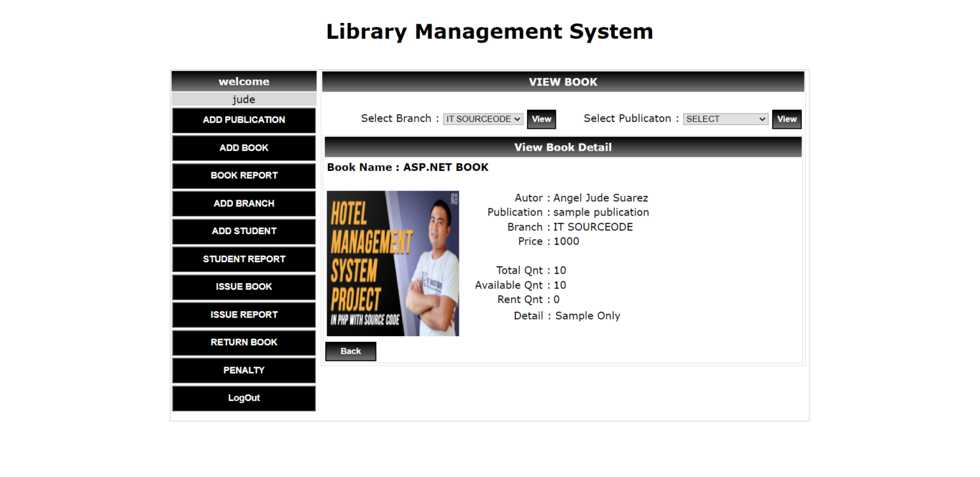This screenshot has height=477, width=980.
Task: View the STUDENT REPORT
Action: click(243, 259)
